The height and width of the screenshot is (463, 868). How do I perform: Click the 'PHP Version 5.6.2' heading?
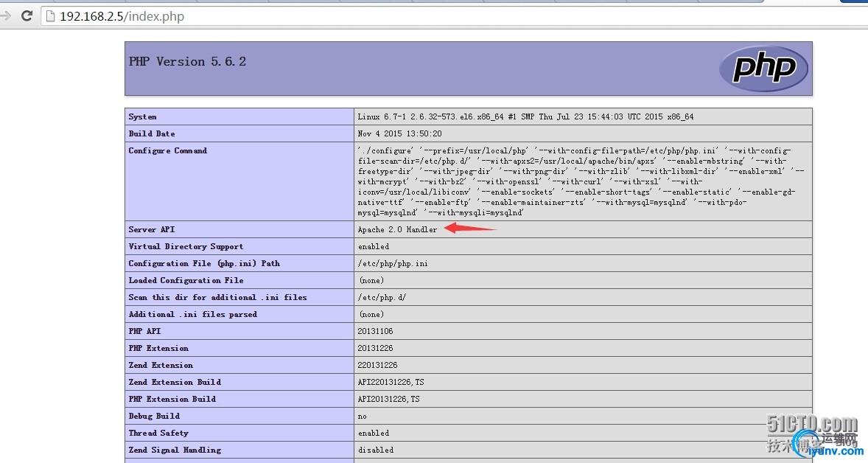(x=188, y=61)
